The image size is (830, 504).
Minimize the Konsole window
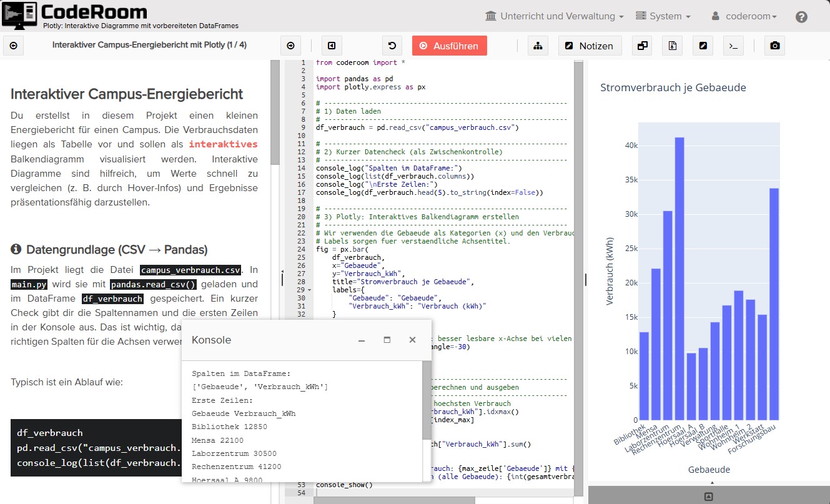[x=362, y=340]
